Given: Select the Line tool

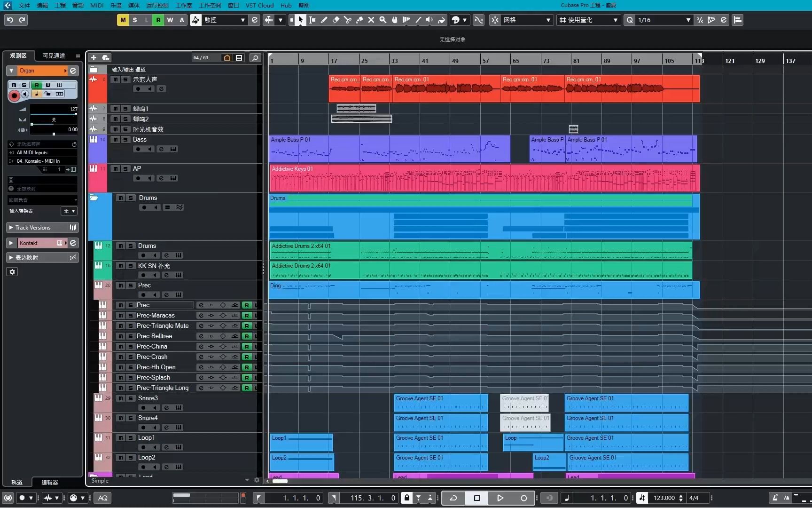Looking at the screenshot, I should point(418,20).
